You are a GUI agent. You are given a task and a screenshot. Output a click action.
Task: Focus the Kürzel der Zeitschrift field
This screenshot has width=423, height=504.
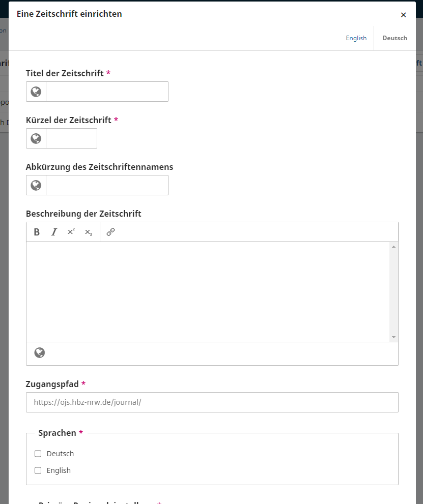pyautogui.click(x=71, y=138)
